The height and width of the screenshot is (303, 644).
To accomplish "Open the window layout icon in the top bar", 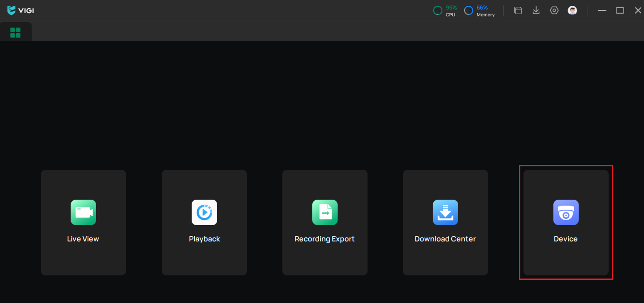I will [518, 10].
